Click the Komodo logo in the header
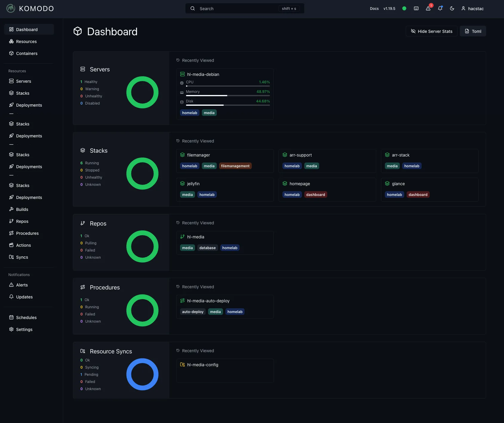 coord(11,8)
